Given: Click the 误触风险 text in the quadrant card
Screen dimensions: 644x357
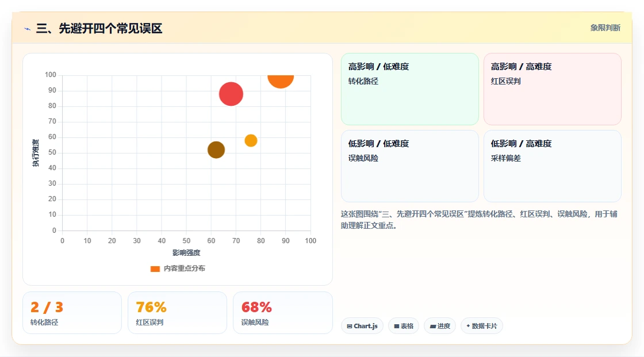Looking at the screenshot, I should coord(363,158).
